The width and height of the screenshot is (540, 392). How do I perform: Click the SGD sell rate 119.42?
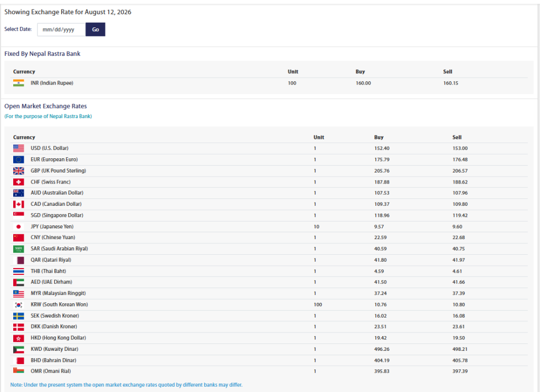(460, 216)
